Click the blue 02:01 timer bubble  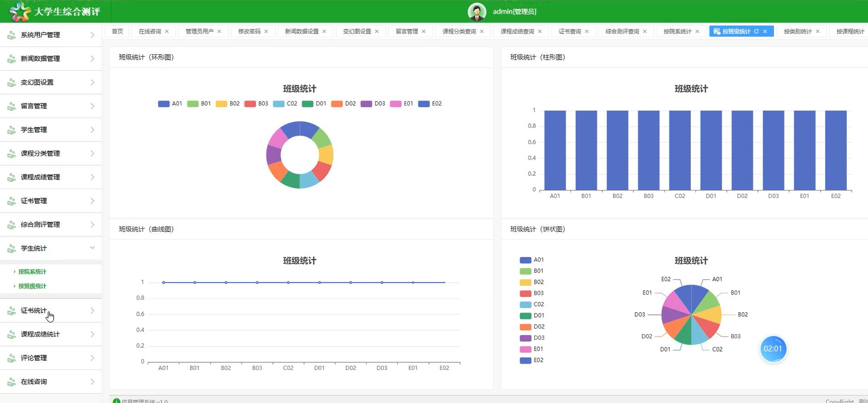(x=773, y=349)
